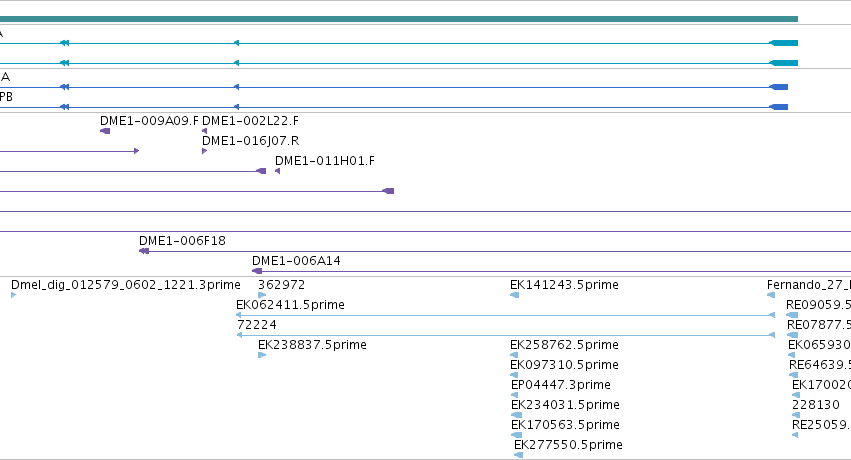Select the DME1-006A14 feature label
Viewport: 851px width, 460px height.
tap(296, 260)
